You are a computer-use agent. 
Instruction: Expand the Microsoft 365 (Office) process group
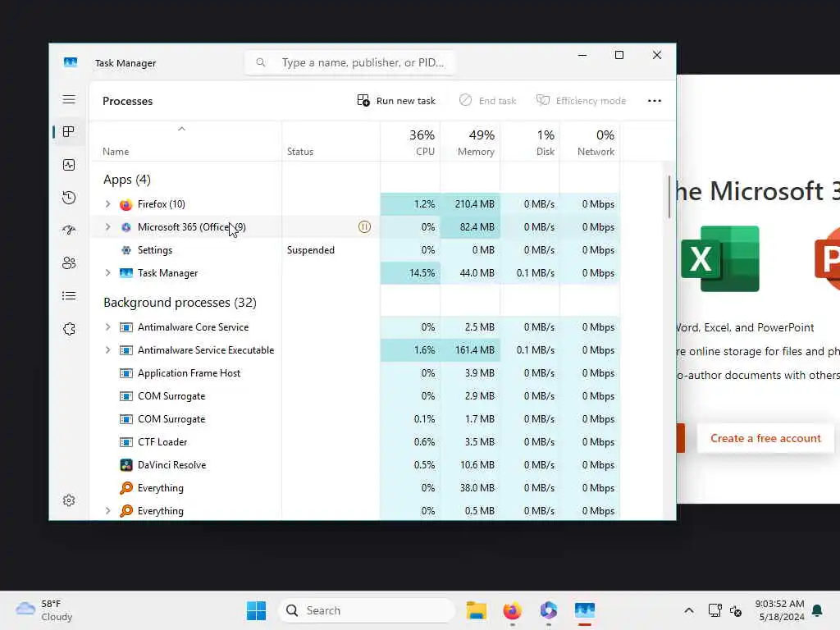107,227
